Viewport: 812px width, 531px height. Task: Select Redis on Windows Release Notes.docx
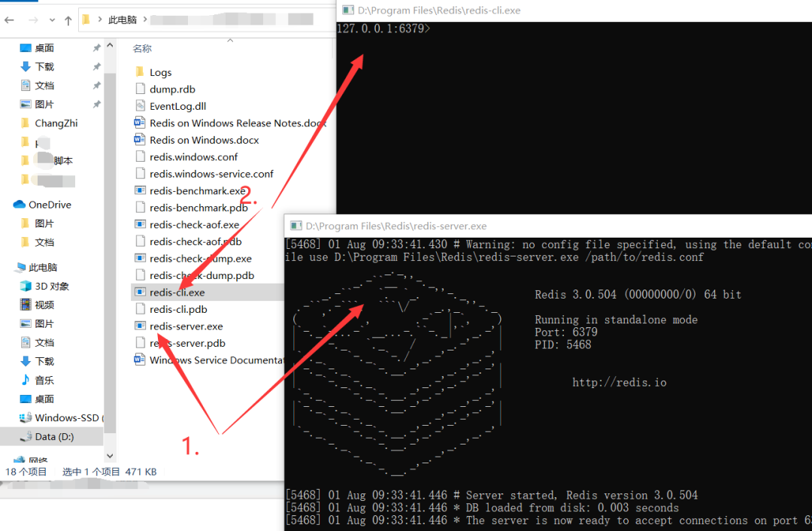[x=238, y=123]
